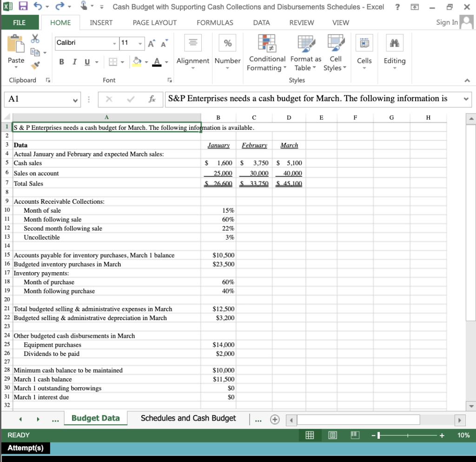The image size is (476, 462).
Task: Increase font size with large A icon
Action: [x=152, y=43]
